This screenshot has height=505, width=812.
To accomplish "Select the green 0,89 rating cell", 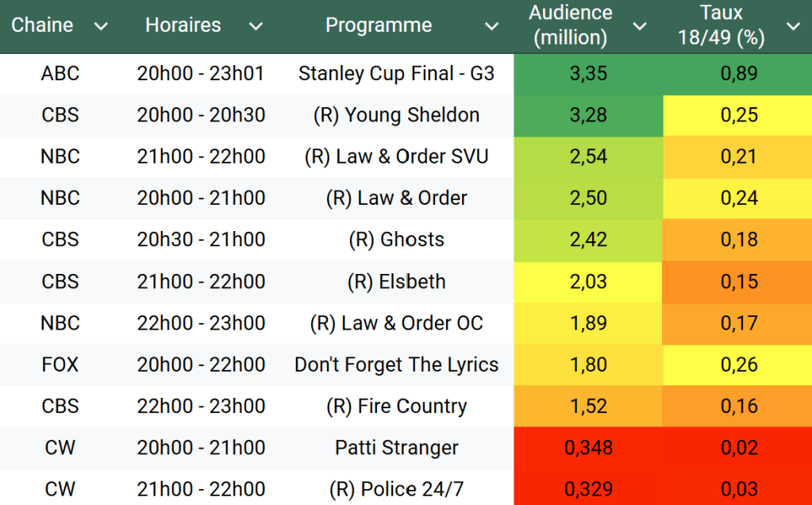I will tap(738, 74).
